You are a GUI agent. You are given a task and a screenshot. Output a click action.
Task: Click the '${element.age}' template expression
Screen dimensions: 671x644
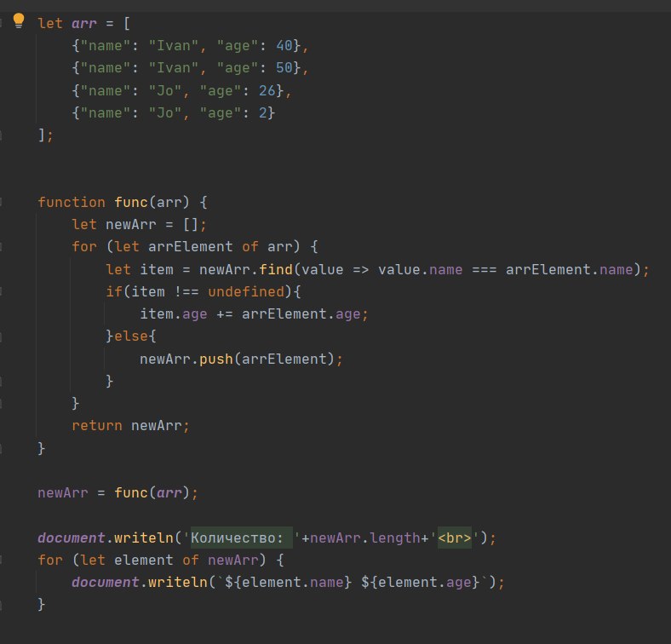tap(421, 583)
